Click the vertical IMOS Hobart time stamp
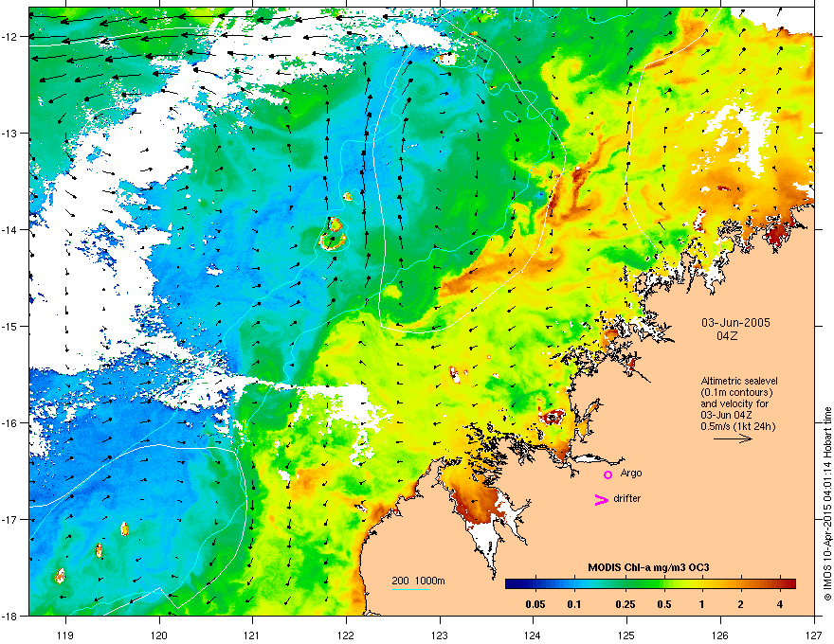Viewport: 834px width, 644px height. click(827, 504)
